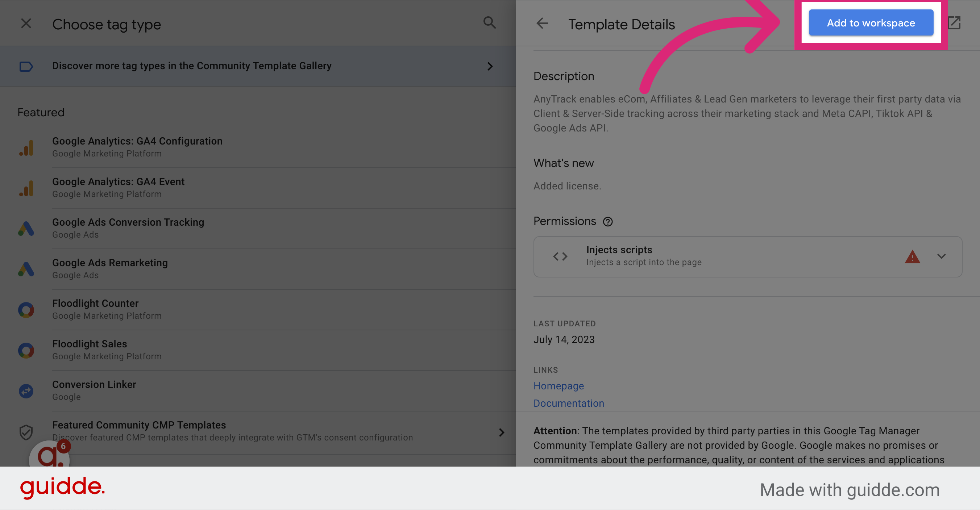Expand the Injects scripts permission
980x510 pixels.
point(942,256)
